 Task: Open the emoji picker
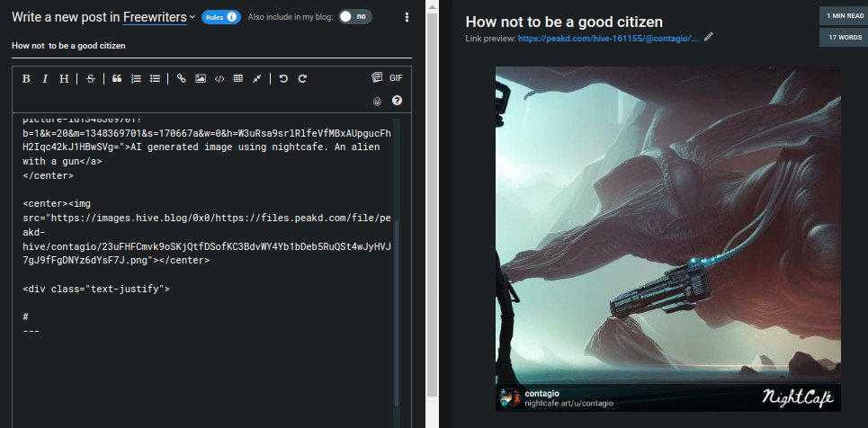click(x=377, y=102)
